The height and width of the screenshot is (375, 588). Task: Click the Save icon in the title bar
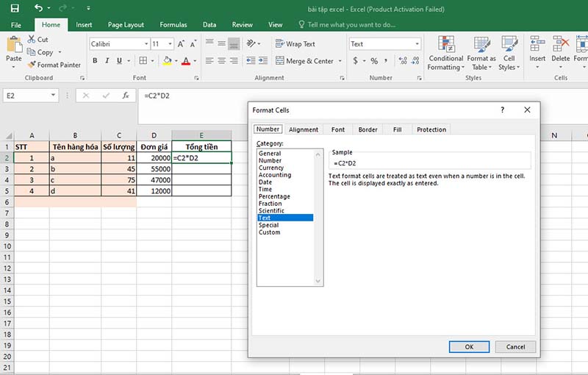(x=15, y=8)
